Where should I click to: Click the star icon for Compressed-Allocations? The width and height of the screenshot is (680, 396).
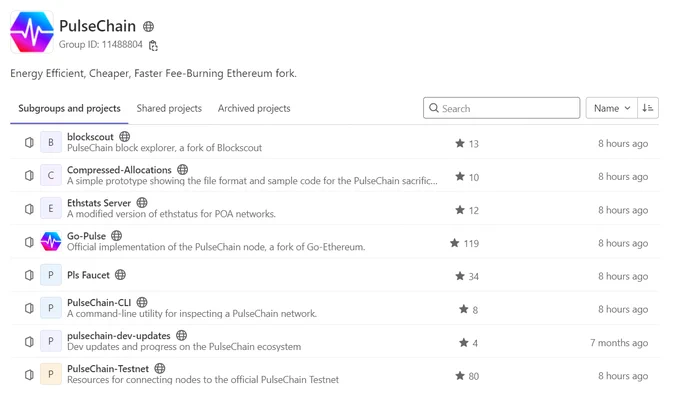click(x=460, y=177)
